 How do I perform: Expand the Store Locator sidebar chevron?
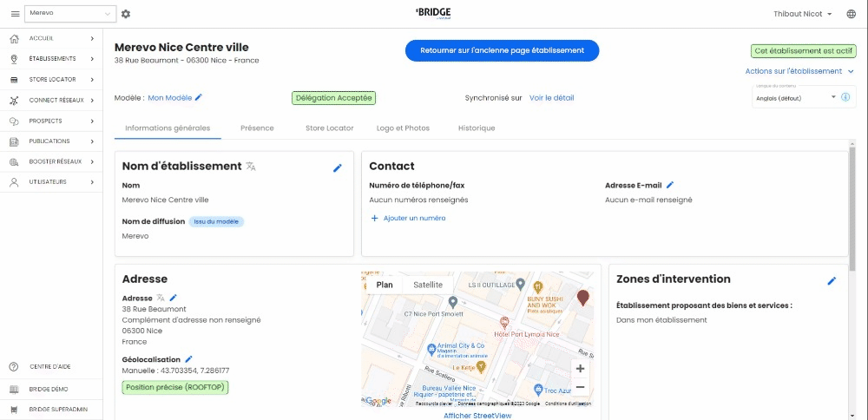pyautogui.click(x=93, y=80)
